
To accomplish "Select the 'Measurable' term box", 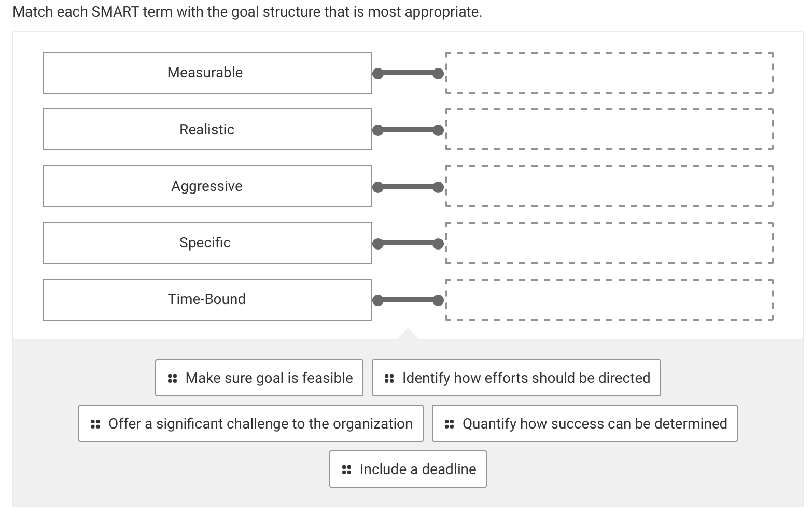I will 206,73.
